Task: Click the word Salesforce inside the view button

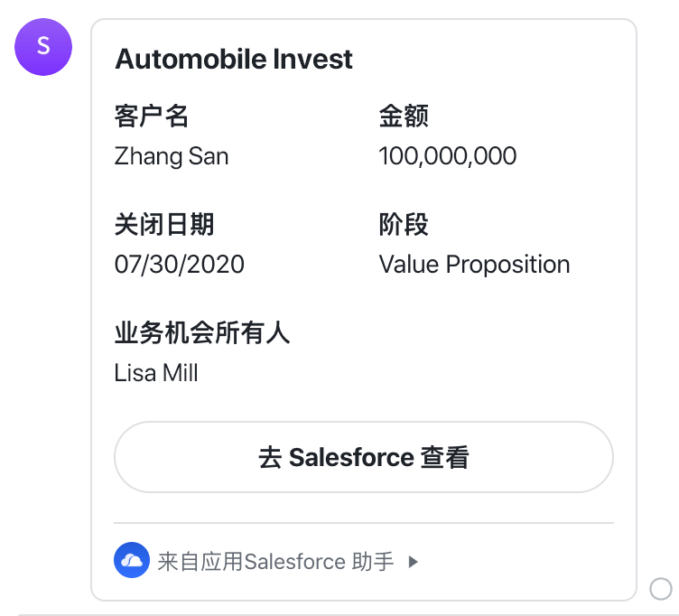Action: pos(351,457)
